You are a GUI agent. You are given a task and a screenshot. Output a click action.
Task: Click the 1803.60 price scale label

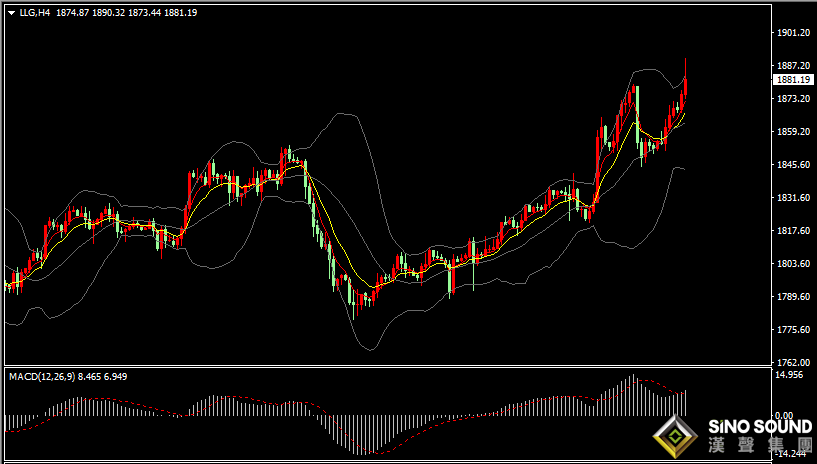793,264
